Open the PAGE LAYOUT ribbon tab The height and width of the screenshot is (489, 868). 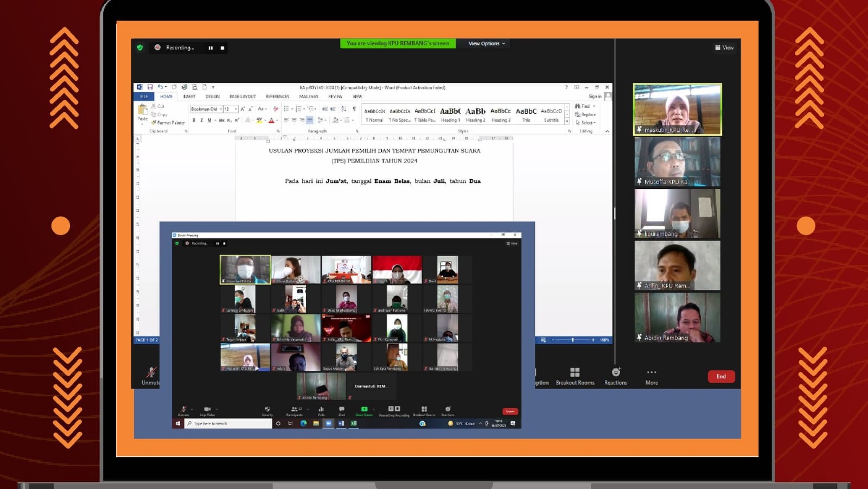242,97
